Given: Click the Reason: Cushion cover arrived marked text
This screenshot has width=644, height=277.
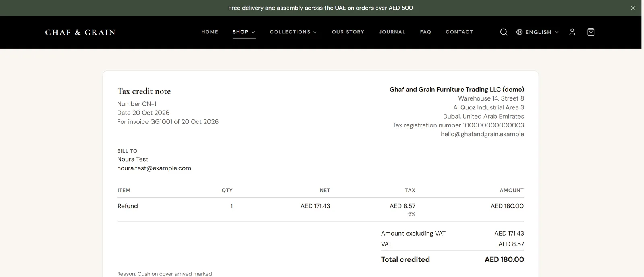Looking at the screenshot, I should [165, 274].
